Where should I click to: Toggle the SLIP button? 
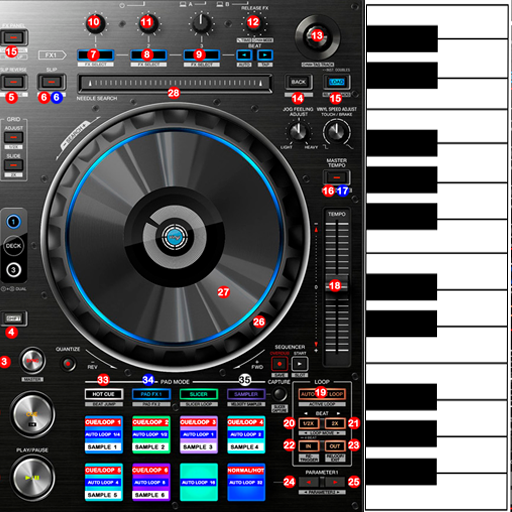click(51, 82)
